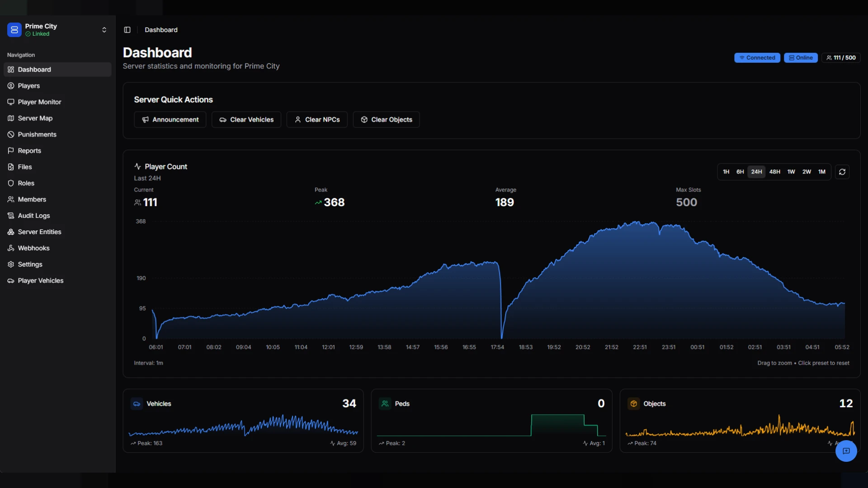Click the refresh chart icon
Screen dimensions: 868x488
842,172
